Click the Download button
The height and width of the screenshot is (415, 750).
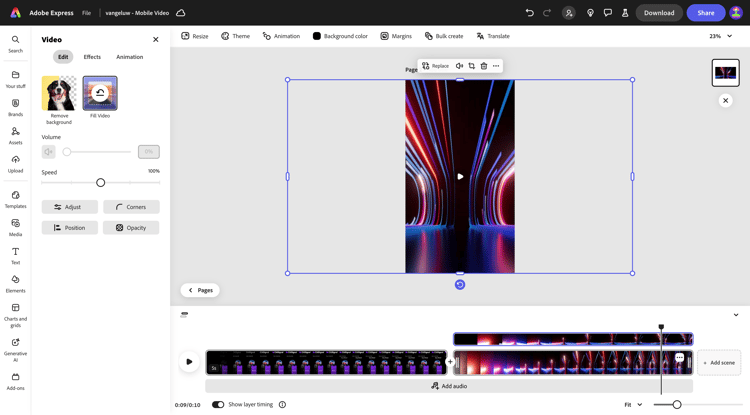click(x=659, y=13)
